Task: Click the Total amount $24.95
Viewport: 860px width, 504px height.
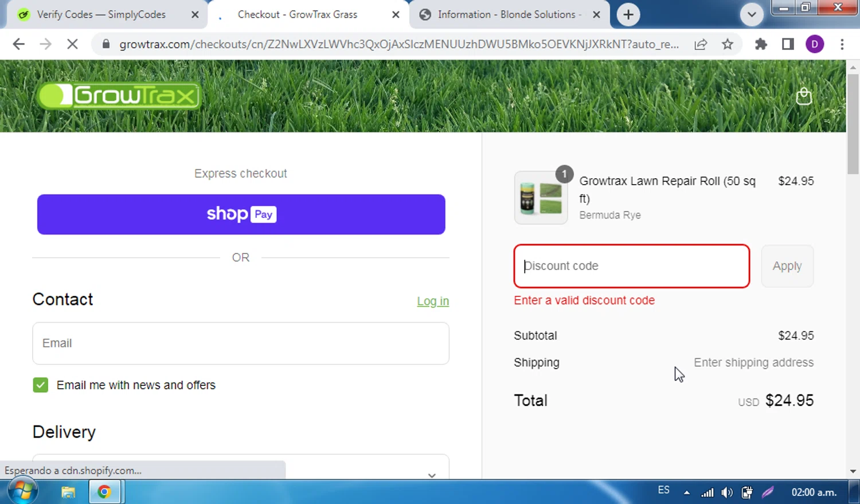Action: 789,400
